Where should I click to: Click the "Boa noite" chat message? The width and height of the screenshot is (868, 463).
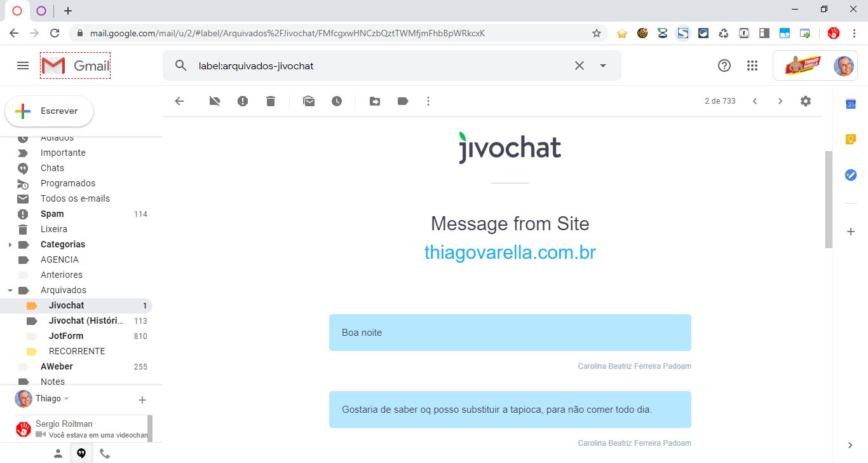tap(510, 333)
